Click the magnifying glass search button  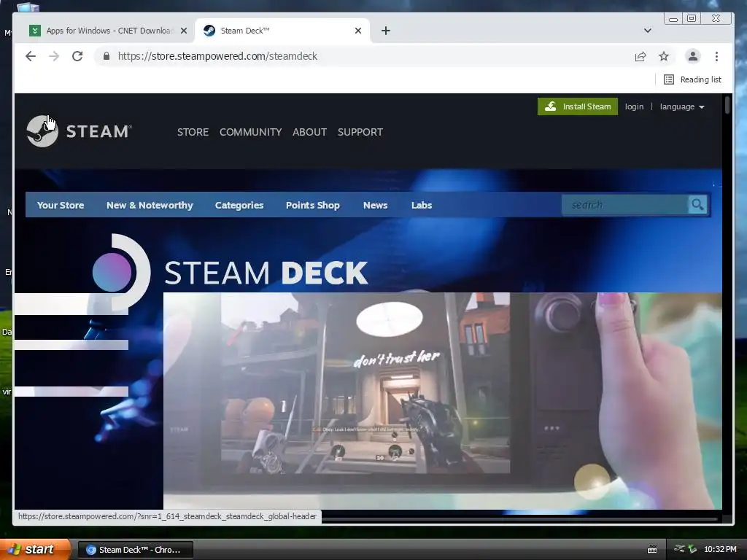coord(697,205)
